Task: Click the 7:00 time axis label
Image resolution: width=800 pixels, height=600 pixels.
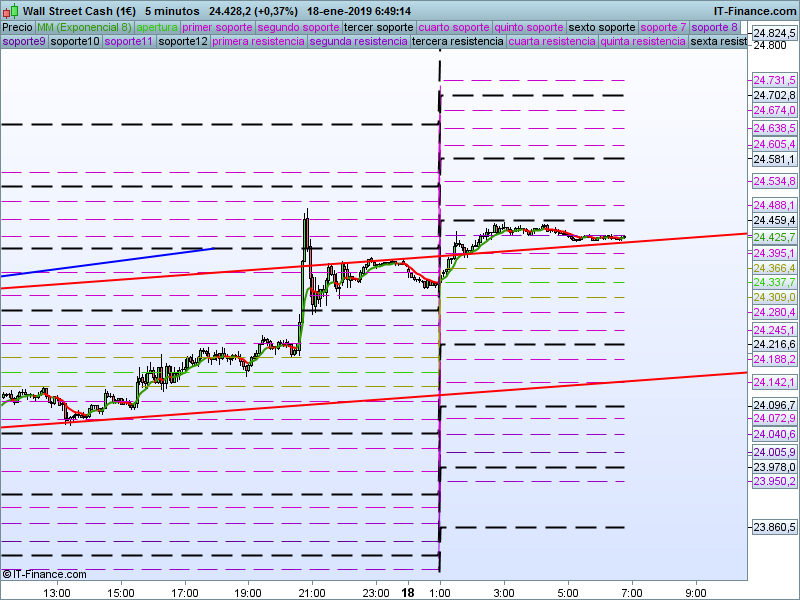Action: point(632,593)
